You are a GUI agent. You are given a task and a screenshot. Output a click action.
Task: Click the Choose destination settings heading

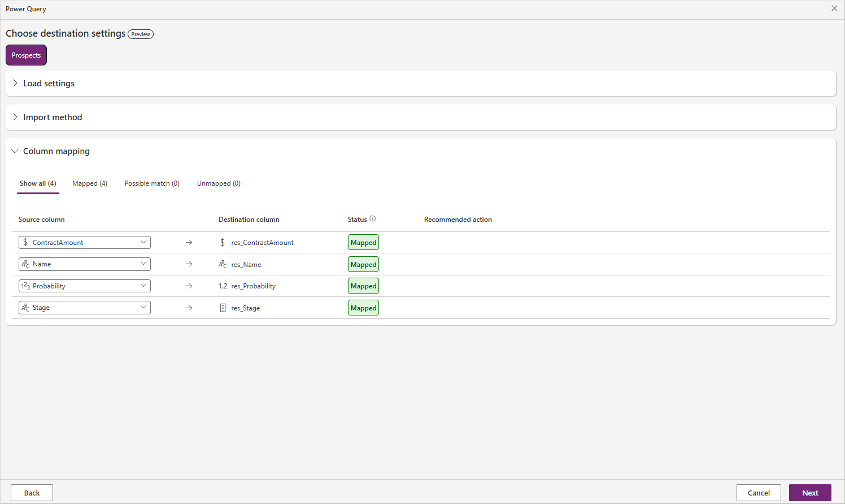[66, 34]
